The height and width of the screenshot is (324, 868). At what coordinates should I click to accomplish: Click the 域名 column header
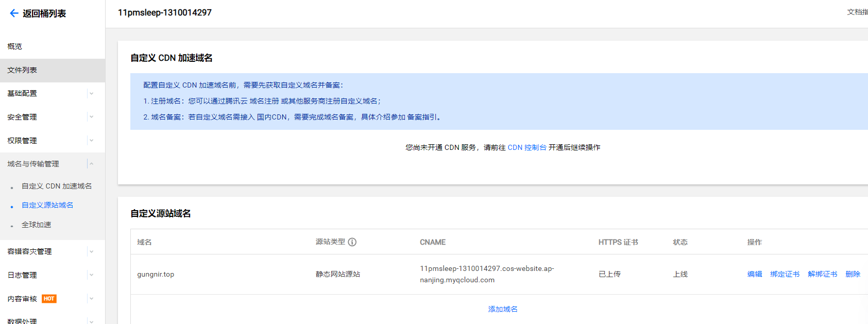coord(144,242)
